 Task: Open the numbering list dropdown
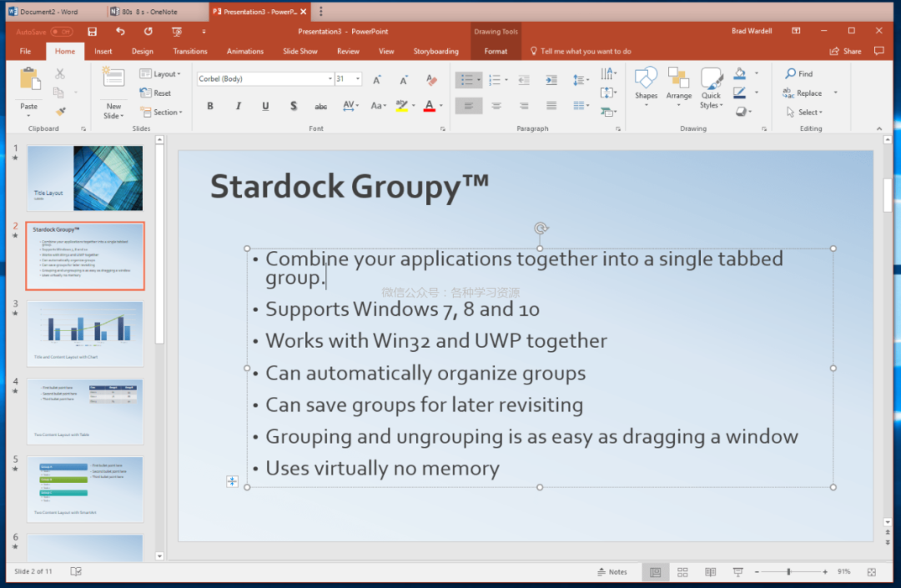(506, 80)
